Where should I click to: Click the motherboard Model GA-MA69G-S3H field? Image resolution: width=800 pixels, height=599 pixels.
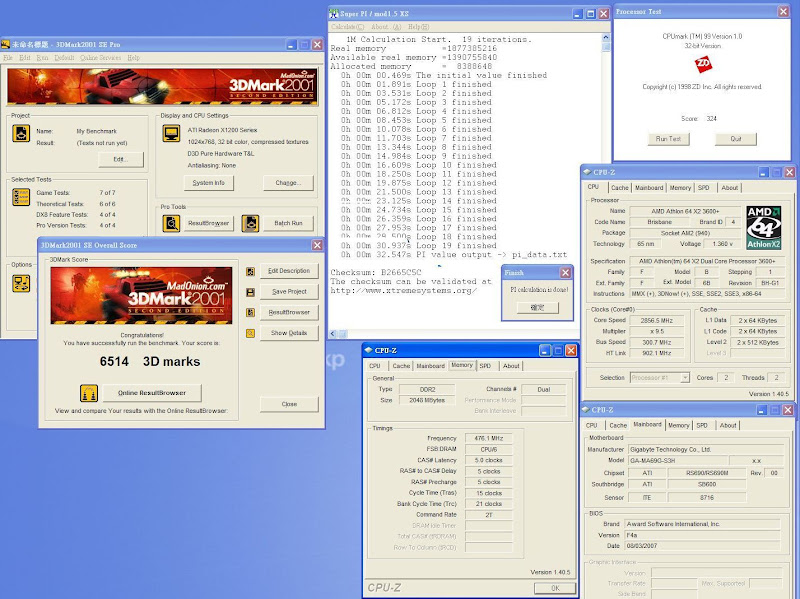[678, 461]
